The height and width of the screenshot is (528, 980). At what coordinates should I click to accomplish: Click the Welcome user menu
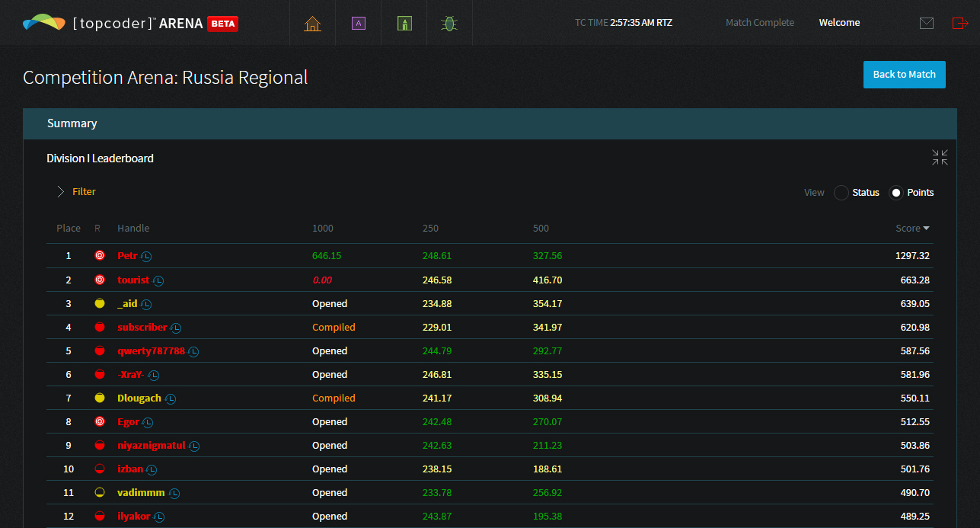(839, 23)
